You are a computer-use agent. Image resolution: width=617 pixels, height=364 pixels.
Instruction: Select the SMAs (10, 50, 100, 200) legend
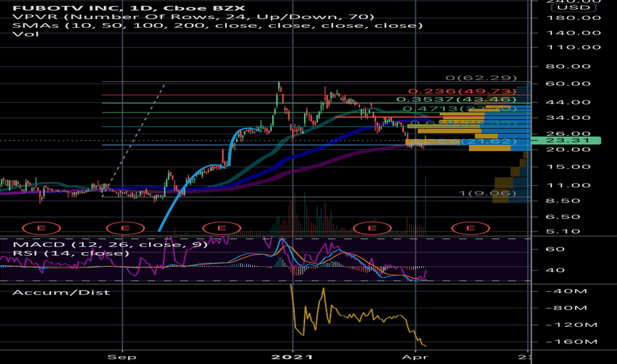point(218,25)
